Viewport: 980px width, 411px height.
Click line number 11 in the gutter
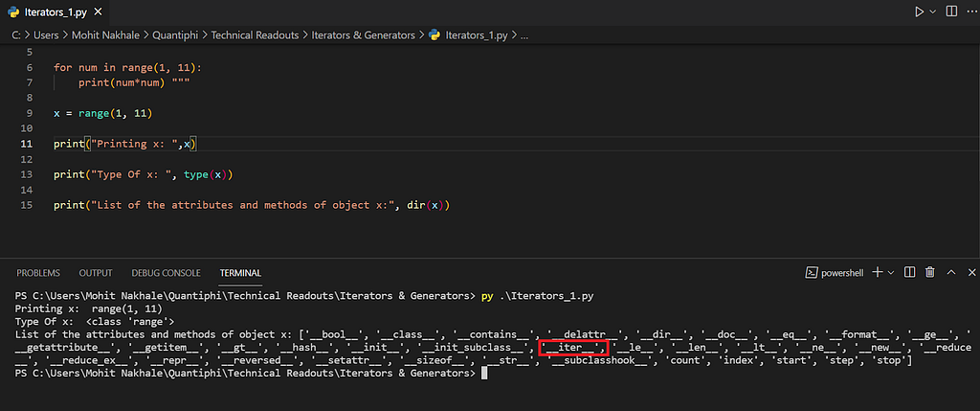point(26,144)
